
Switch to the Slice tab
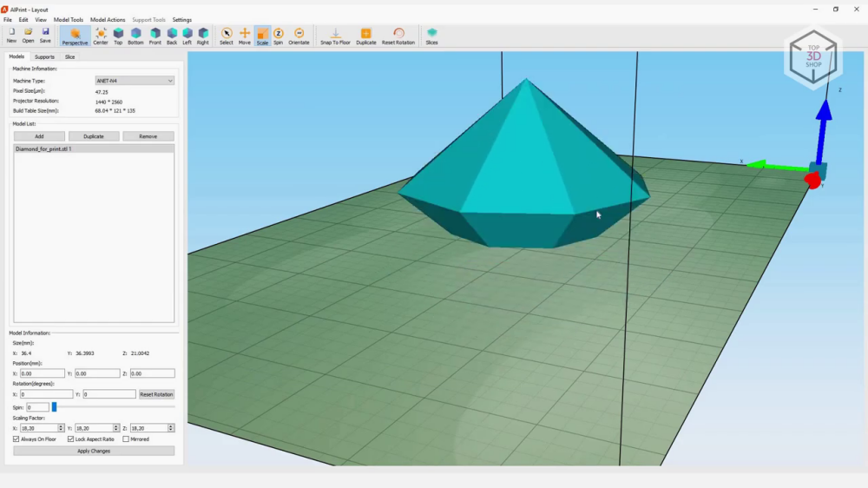pyautogui.click(x=69, y=57)
